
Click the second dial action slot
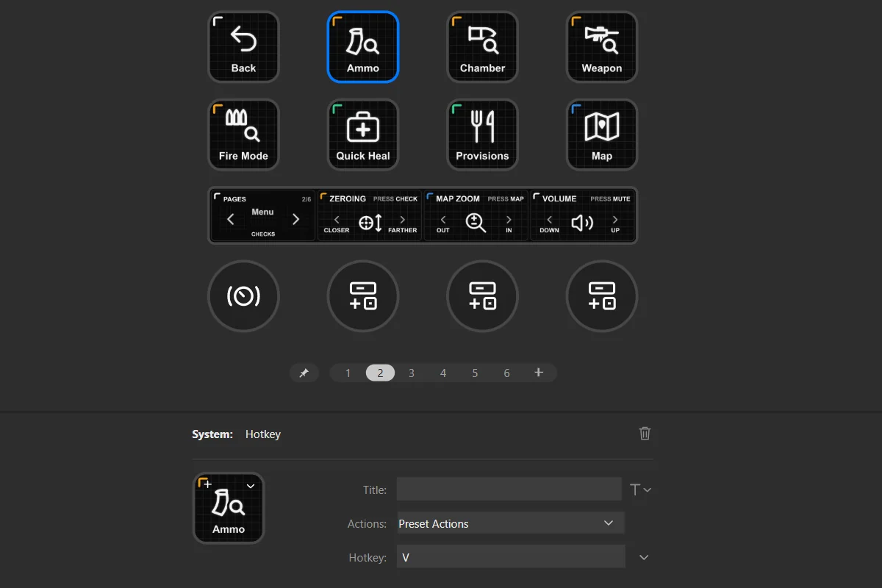coord(363,296)
